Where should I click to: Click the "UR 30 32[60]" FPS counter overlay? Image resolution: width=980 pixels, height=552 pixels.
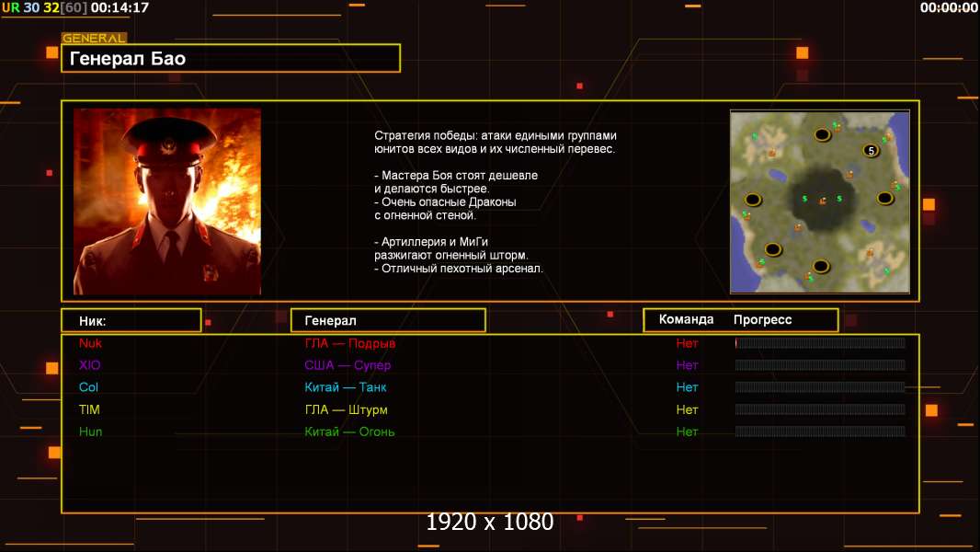(x=44, y=7)
